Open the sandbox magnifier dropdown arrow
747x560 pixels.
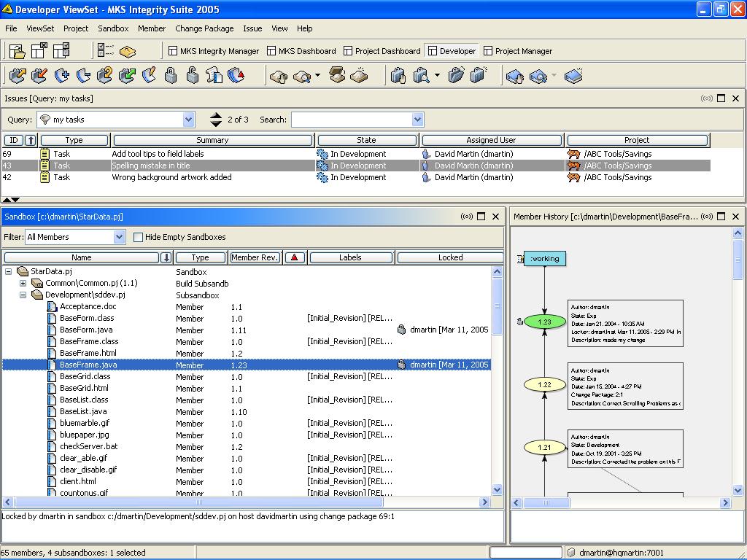(318, 76)
